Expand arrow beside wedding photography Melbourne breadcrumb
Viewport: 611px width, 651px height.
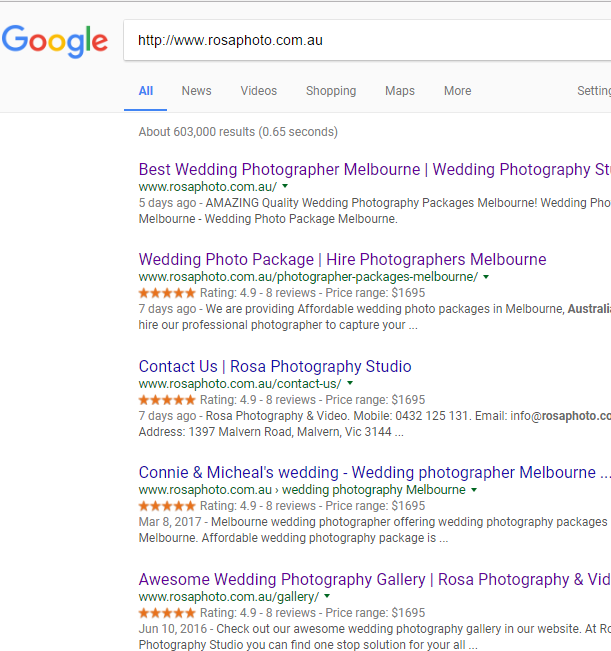[474, 490]
